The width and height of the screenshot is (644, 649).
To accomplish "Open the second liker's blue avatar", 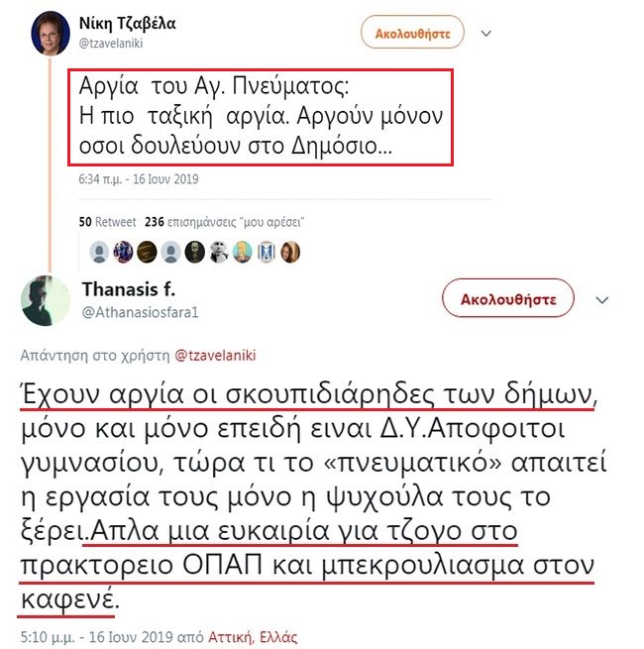I will coord(123,252).
